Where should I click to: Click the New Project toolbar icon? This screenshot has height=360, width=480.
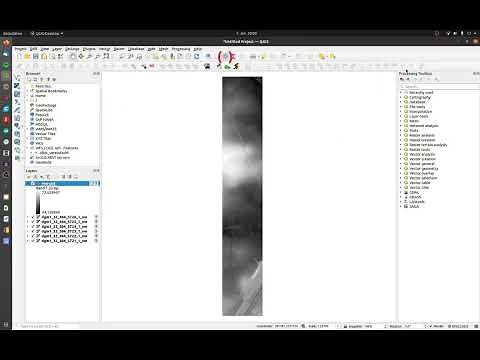pos(19,57)
